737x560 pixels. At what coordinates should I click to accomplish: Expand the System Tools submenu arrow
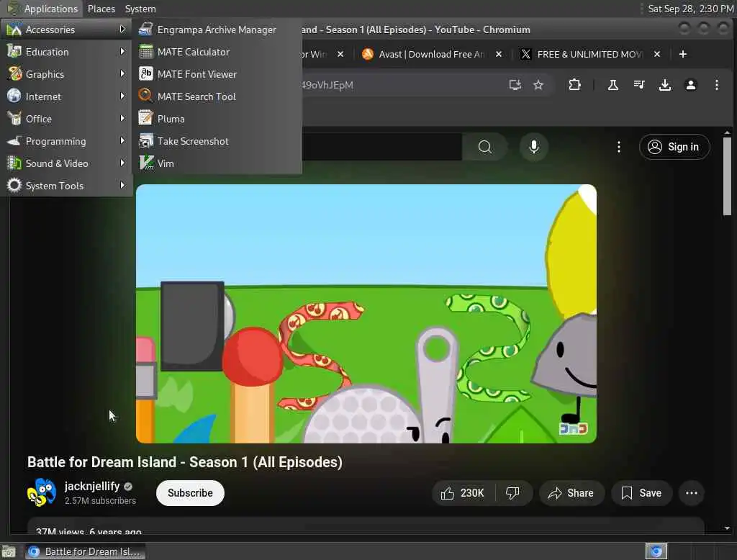[122, 185]
